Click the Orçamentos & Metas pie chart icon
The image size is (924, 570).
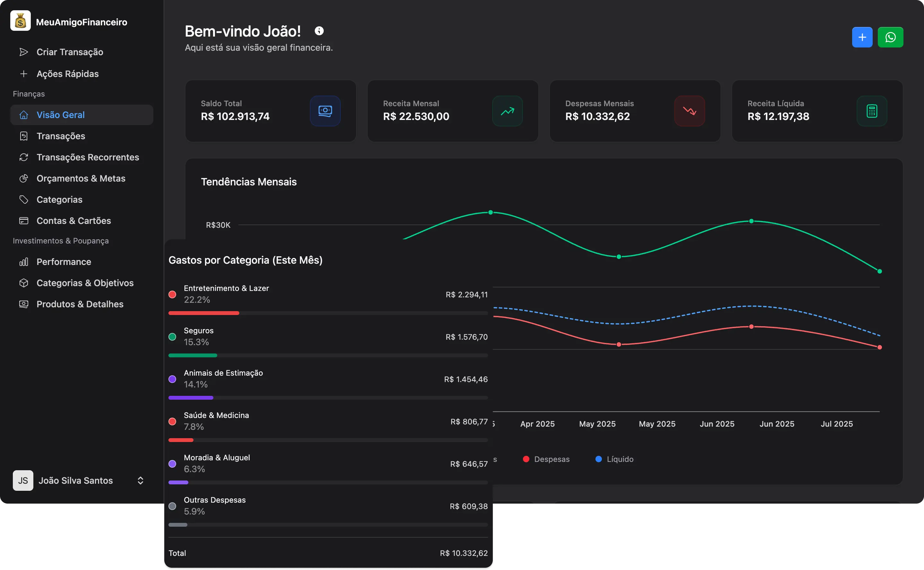click(24, 178)
